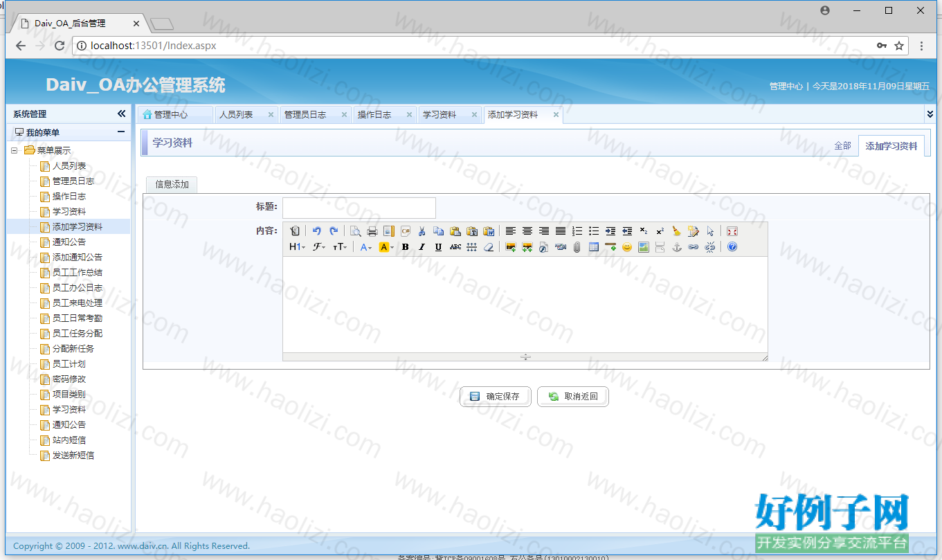Collapse the 我的菜单 section
Viewport: 942px width, 560px height.
pyautogui.click(x=121, y=132)
